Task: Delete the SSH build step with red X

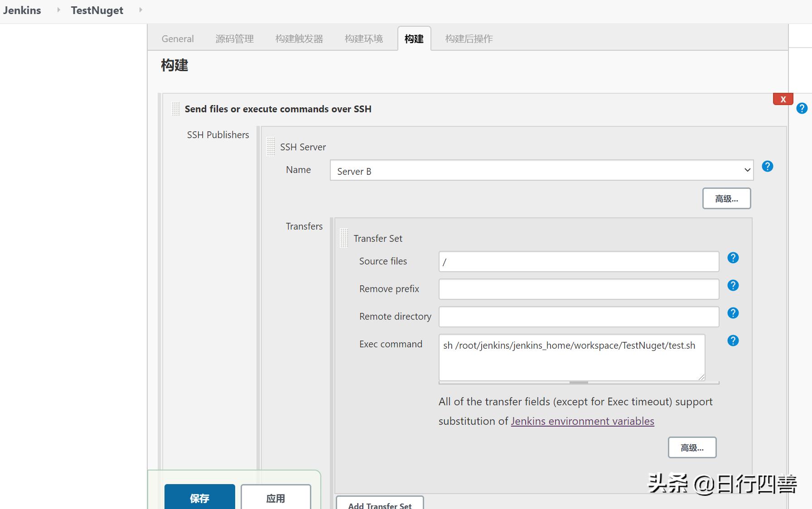Action: [783, 99]
